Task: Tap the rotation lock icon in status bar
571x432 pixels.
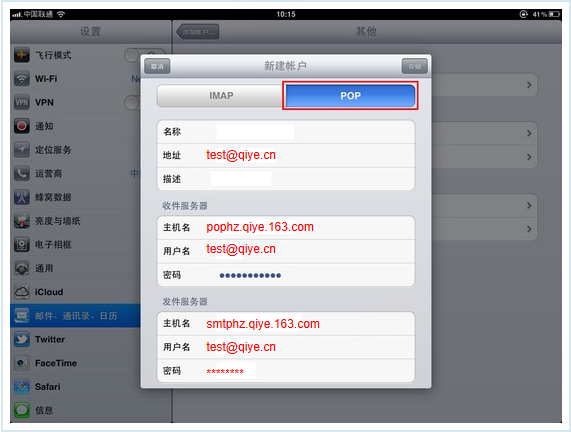Action: (x=524, y=14)
